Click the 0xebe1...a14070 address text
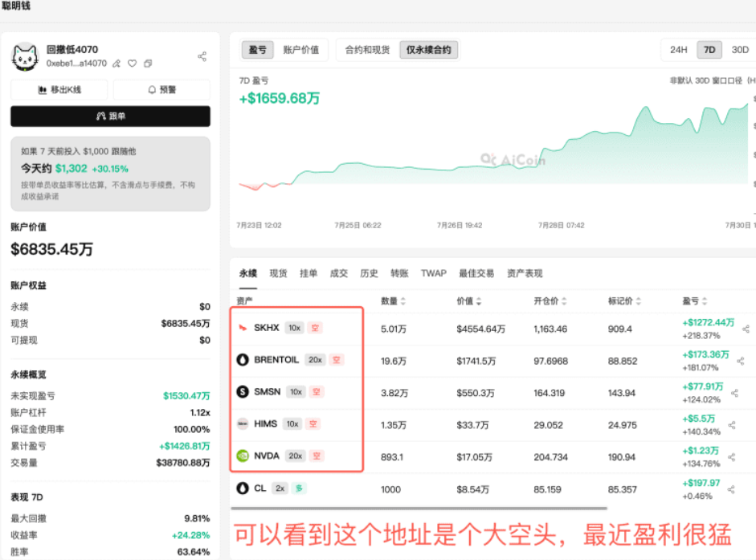 pos(76,63)
